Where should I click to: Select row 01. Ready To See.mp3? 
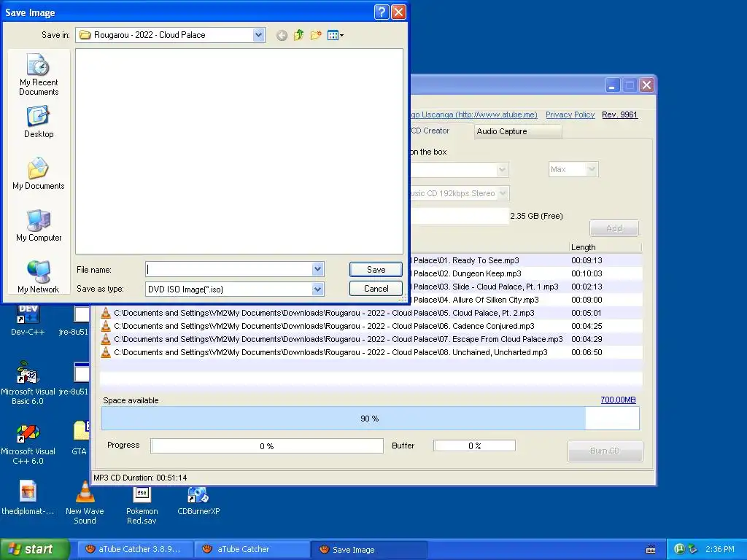(x=526, y=260)
